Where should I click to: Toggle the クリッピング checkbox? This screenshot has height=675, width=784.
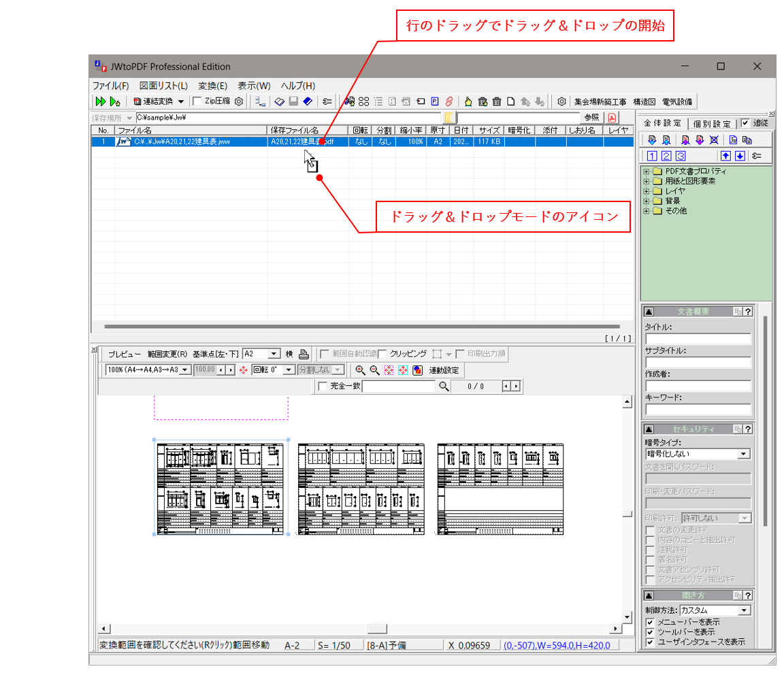click(x=382, y=354)
